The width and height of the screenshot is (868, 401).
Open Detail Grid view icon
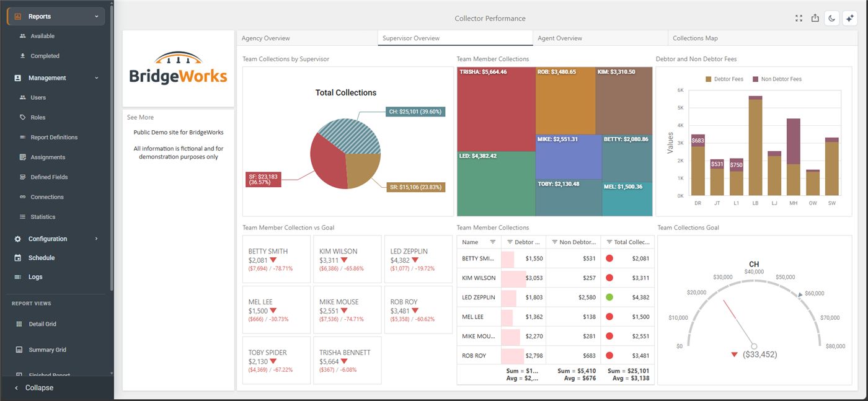19,324
